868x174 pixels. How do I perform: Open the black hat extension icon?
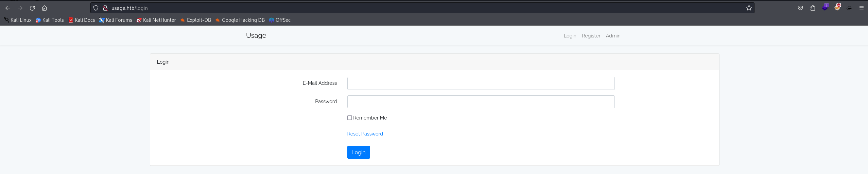click(849, 8)
